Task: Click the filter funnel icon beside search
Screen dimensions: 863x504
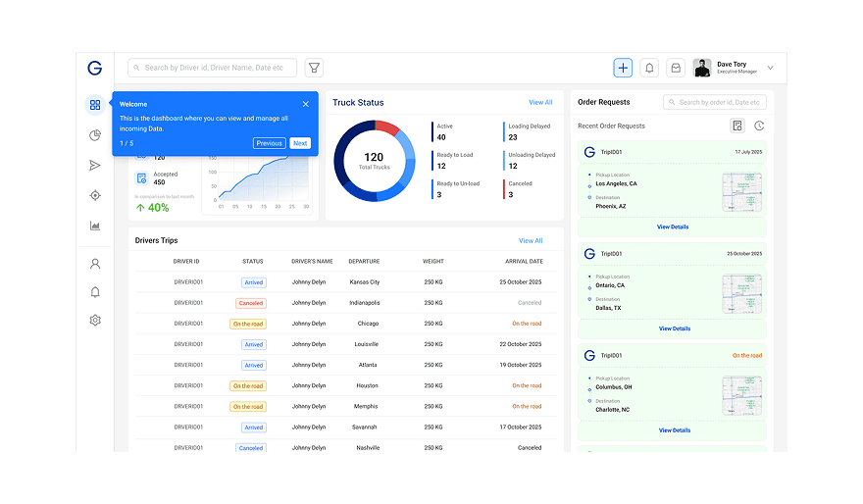Action: [314, 68]
